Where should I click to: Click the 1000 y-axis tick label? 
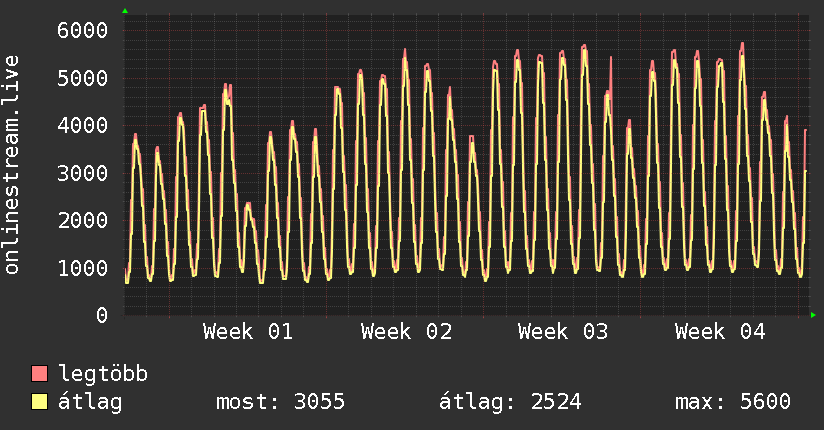pyautogui.click(x=82, y=268)
